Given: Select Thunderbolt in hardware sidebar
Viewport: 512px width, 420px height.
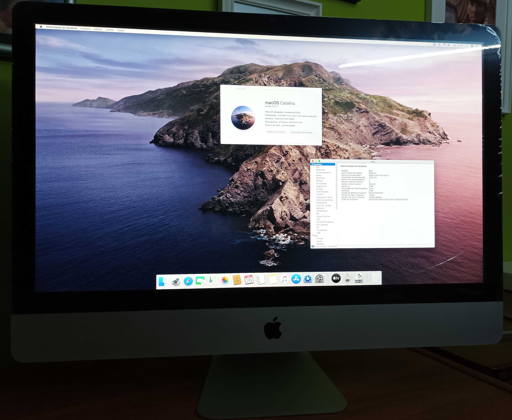Looking at the screenshot, I should click(x=322, y=230).
